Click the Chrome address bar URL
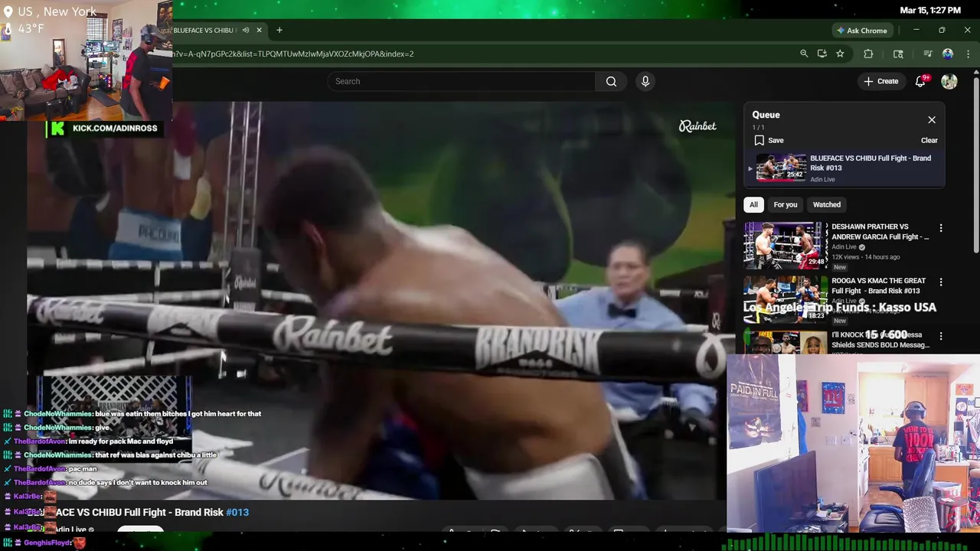 coord(294,54)
